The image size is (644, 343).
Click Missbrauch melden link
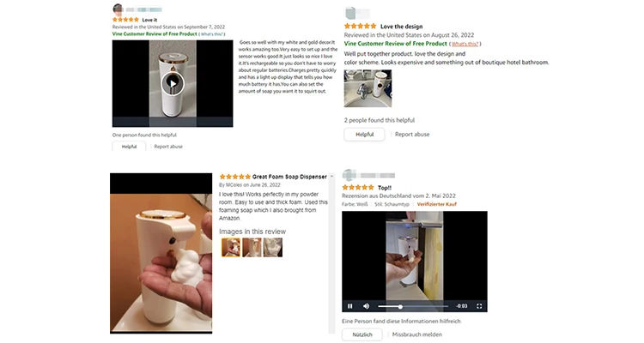coord(416,334)
